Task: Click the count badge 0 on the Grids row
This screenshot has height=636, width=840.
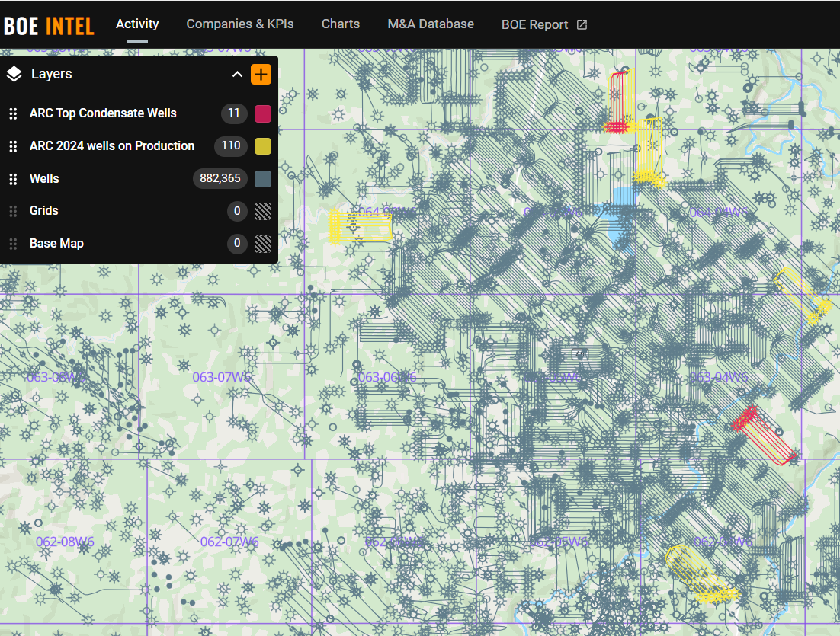Action: click(x=237, y=211)
